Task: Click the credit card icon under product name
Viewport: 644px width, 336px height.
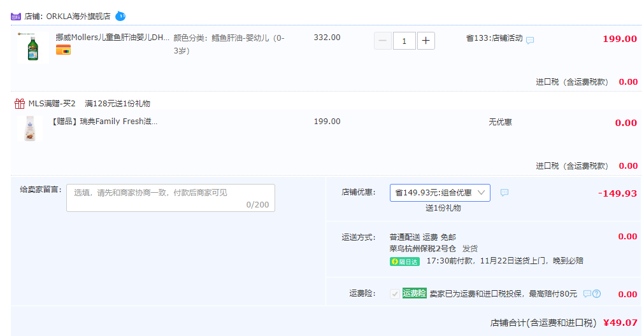Action: [63, 50]
